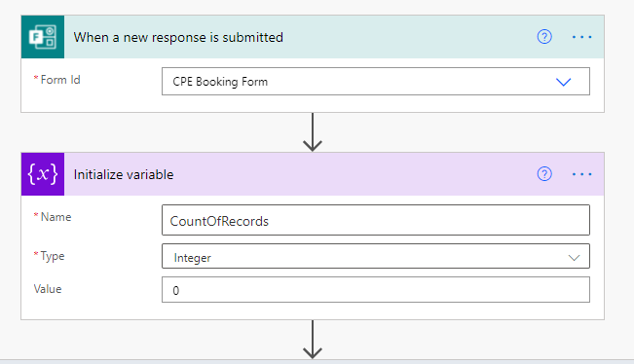Open help for Initialize variable action
This screenshot has height=364, width=634.
coord(544,174)
